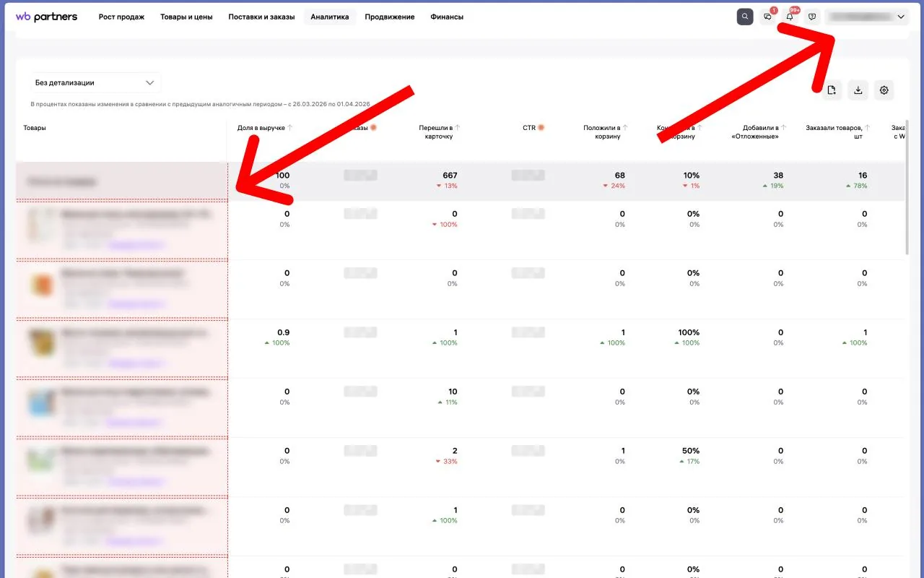The width and height of the screenshot is (924, 578).
Task: Click the 10 value in Перешли в карточку
Action: coord(453,392)
